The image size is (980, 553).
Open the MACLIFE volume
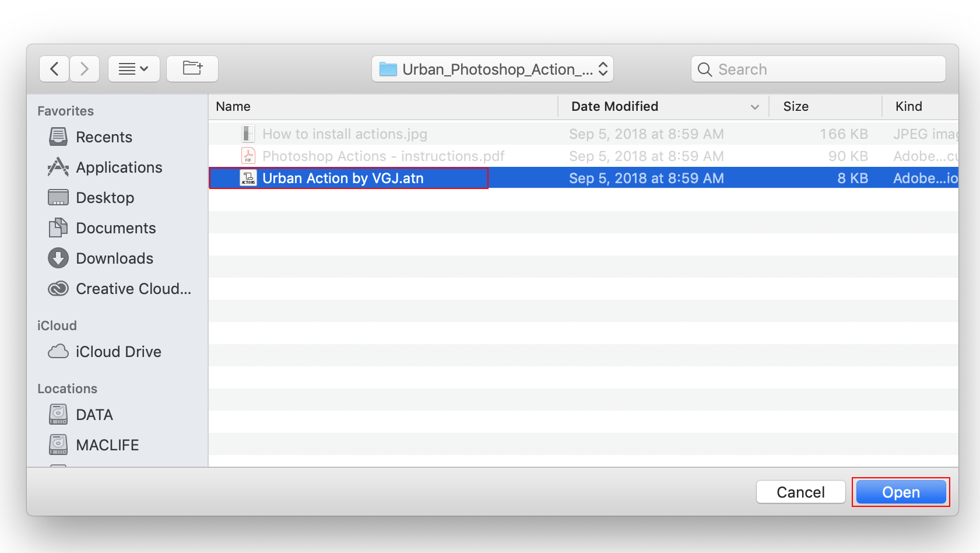(x=107, y=444)
